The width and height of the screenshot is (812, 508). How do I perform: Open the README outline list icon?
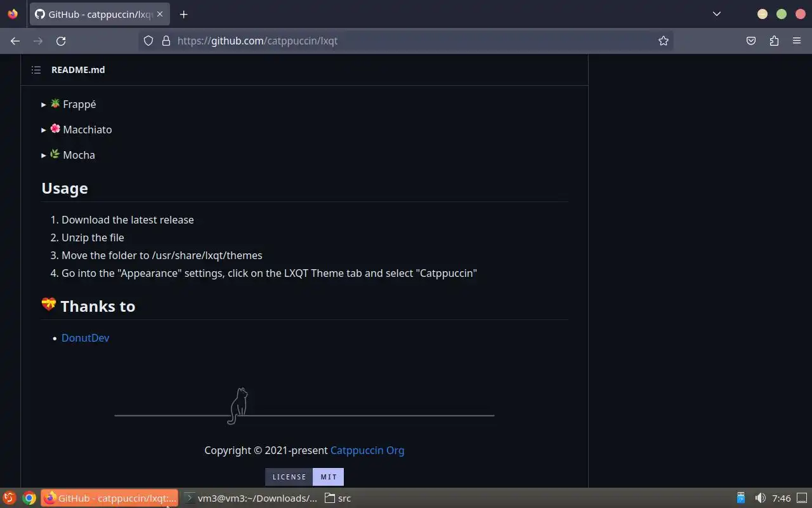click(36, 70)
